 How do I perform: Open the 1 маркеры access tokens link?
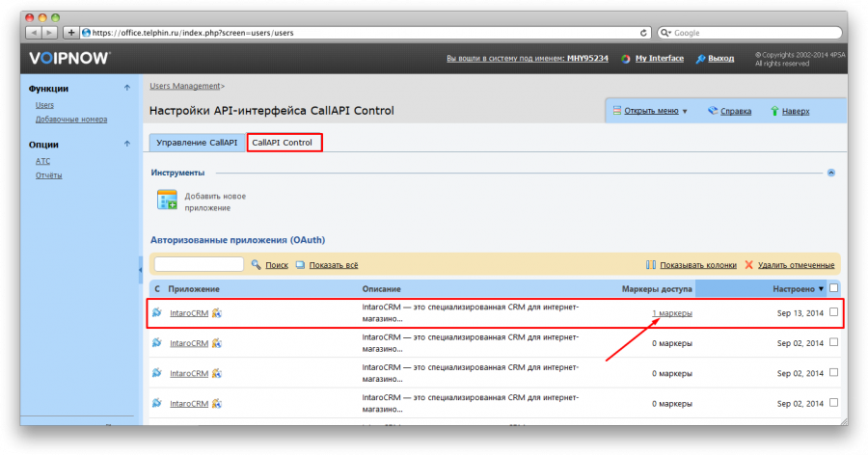pyautogui.click(x=672, y=313)
